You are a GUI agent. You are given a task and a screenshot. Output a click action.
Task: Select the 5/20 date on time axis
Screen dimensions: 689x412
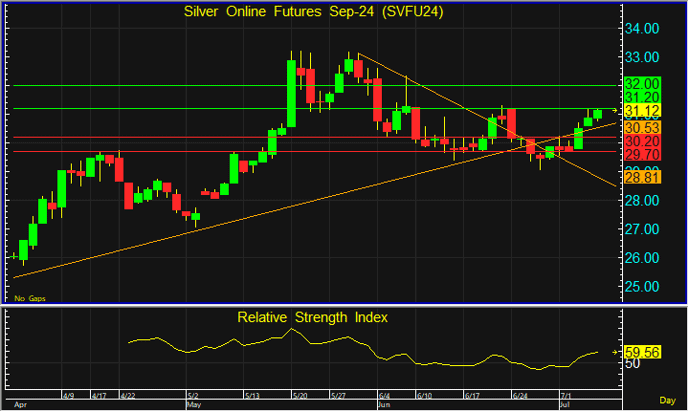coord(298,396)
